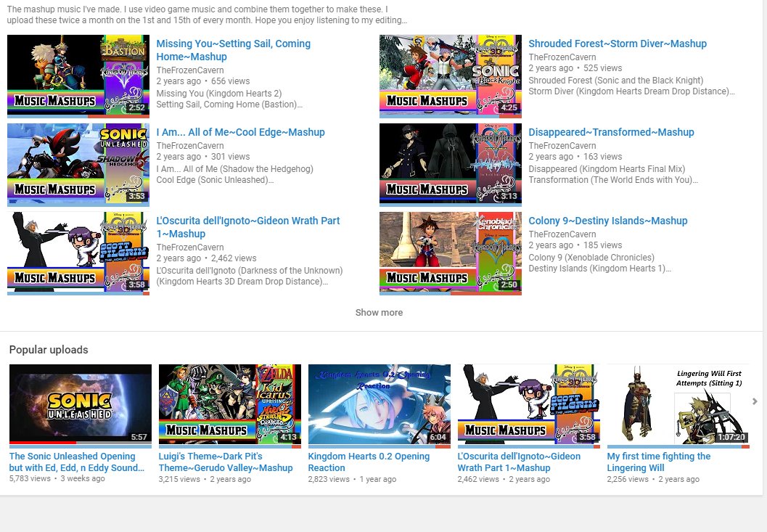Click description 'Shrouded Forest (Sonic and the Black Knight)'
Viewport: 767px width, 532px height.
click(616, 81)
